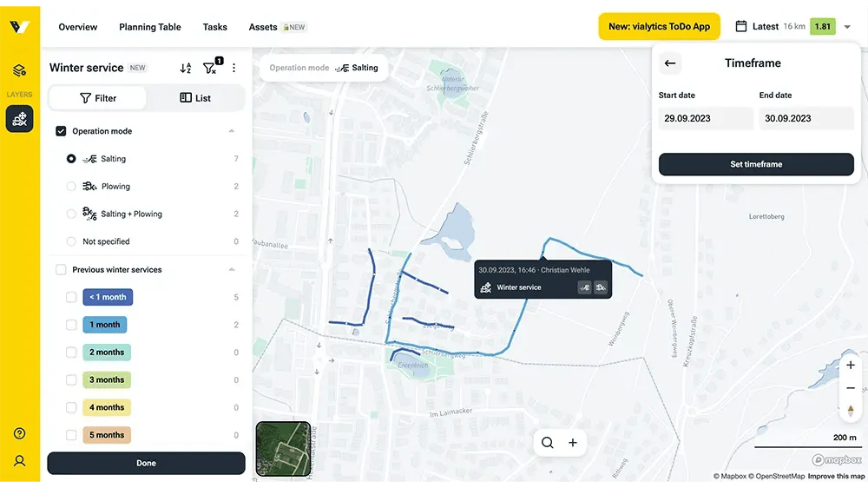Click New: vialytics ToDo App button

tap(659, 26)
